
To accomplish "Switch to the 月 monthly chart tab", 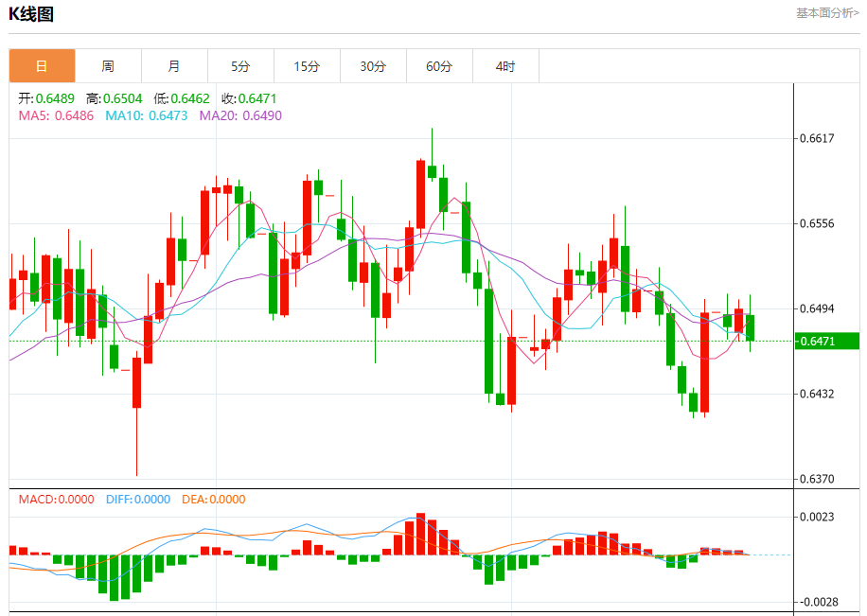I will coord(175,66).
